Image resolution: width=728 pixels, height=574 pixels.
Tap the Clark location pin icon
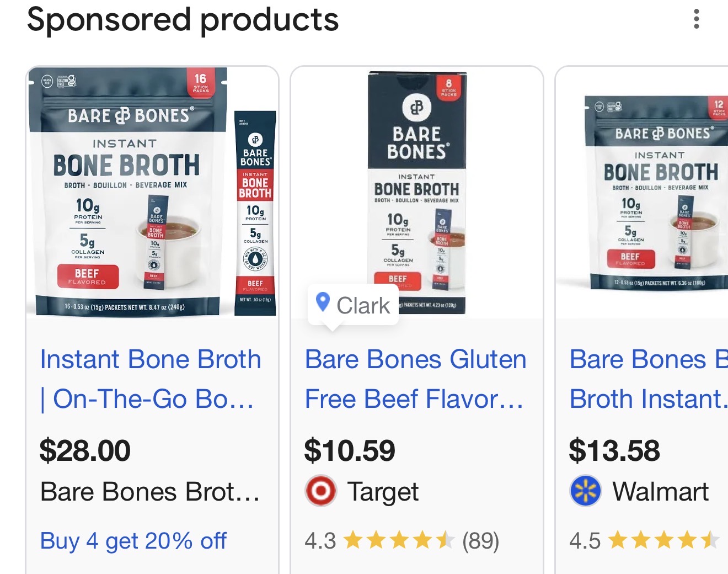click(x=323, y=302)
